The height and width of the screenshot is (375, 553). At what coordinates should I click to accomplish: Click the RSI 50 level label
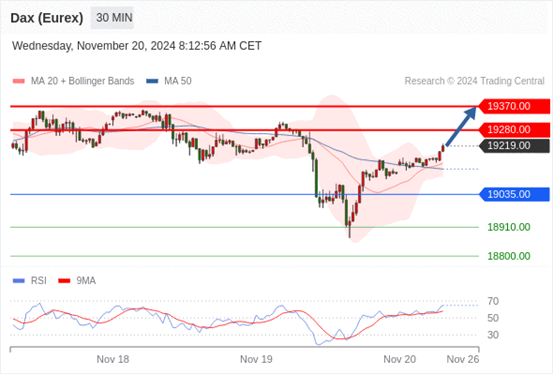coord(493,318)
